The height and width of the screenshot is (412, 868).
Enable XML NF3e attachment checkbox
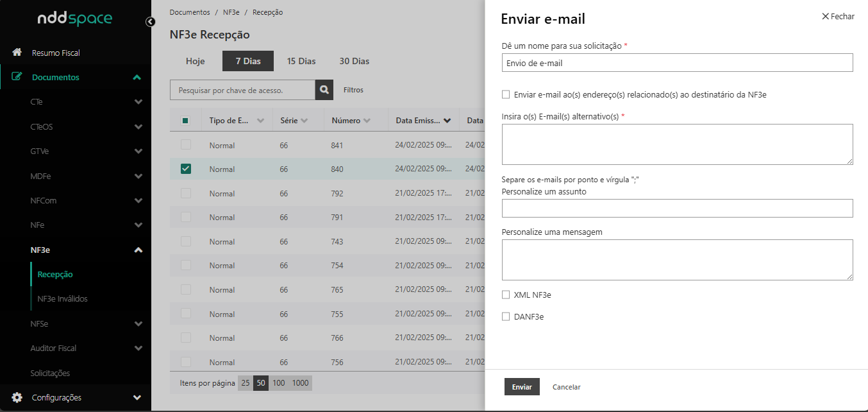click(506, 295)
